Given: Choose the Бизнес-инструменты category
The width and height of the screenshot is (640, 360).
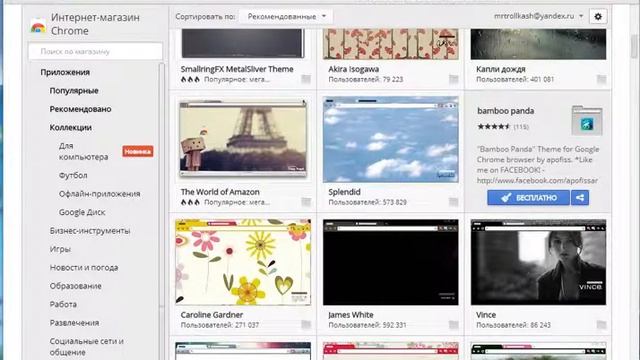Looking at the screenshot, I should pos(90,231).
